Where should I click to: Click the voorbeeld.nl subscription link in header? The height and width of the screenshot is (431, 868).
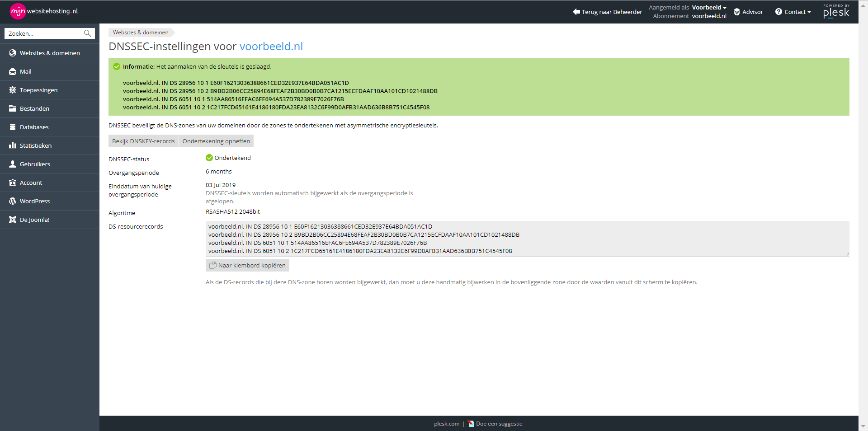coord(709,16)
